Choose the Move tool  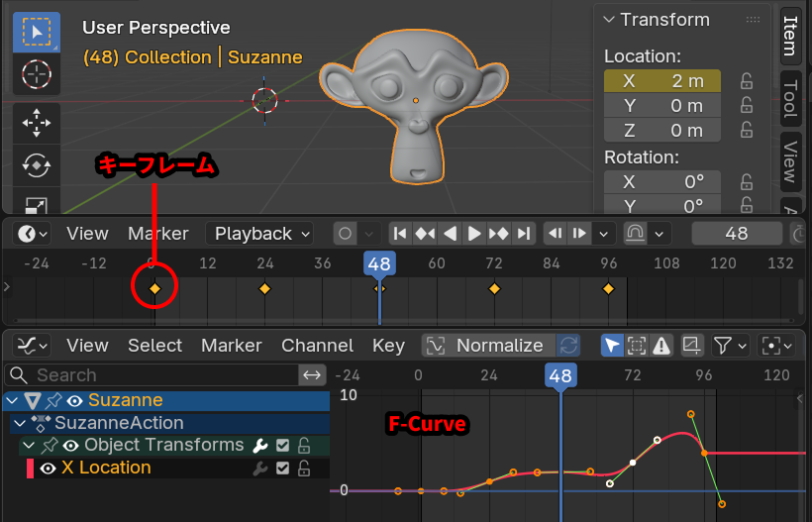pyautogui.click(x=36, y=124)
